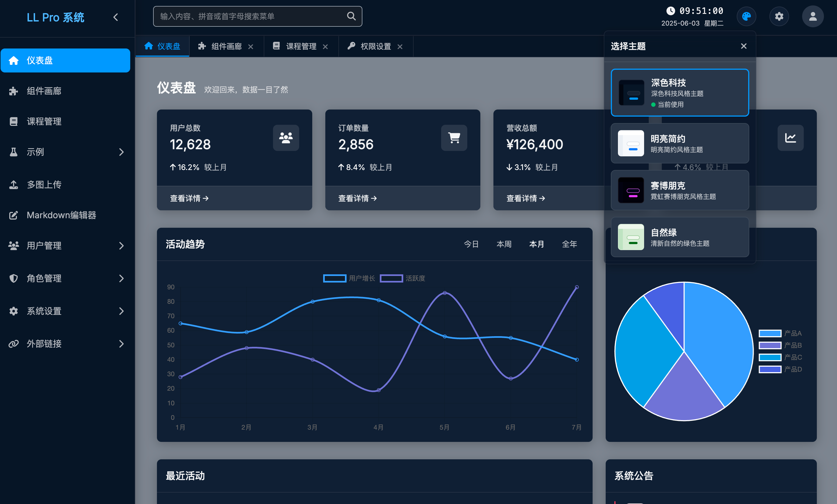Screen dimensions: 837x504
Task: Click the home icon in 仪表盘 sidebar item
Action: click(x=14, y=60)
